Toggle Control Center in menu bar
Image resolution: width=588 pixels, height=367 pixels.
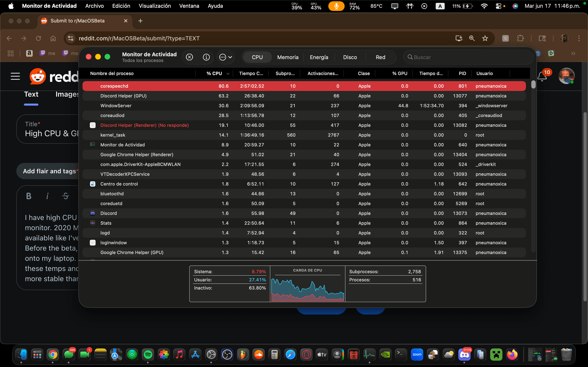tap(498, 6)
